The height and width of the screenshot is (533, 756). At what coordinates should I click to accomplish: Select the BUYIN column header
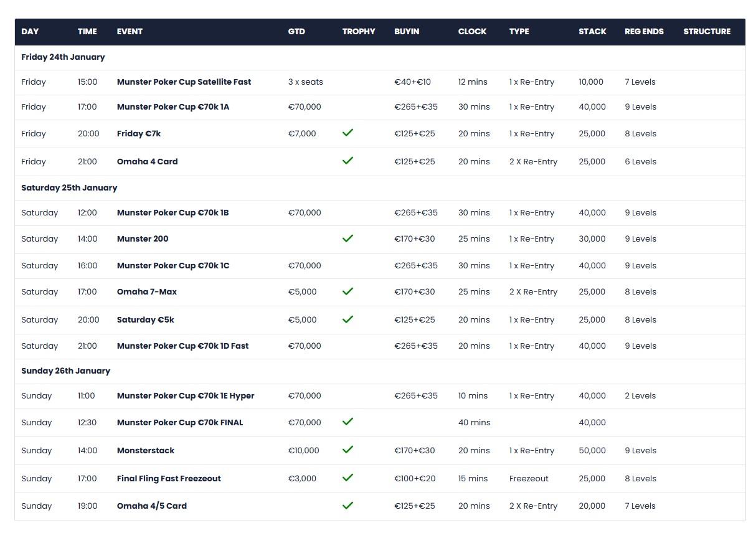pos(407,31)
